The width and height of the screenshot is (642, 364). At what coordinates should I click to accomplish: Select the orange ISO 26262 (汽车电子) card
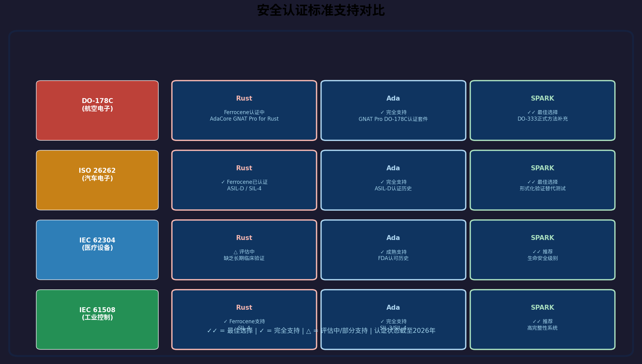point(97,180)
